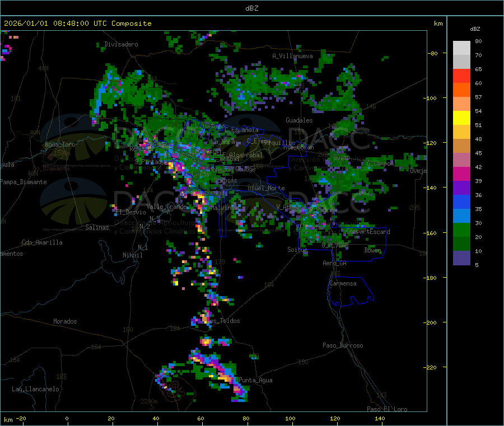Click the 'Malvinas' map label
Viewport: 504px width, 426px height.
(x=225, y=208)
